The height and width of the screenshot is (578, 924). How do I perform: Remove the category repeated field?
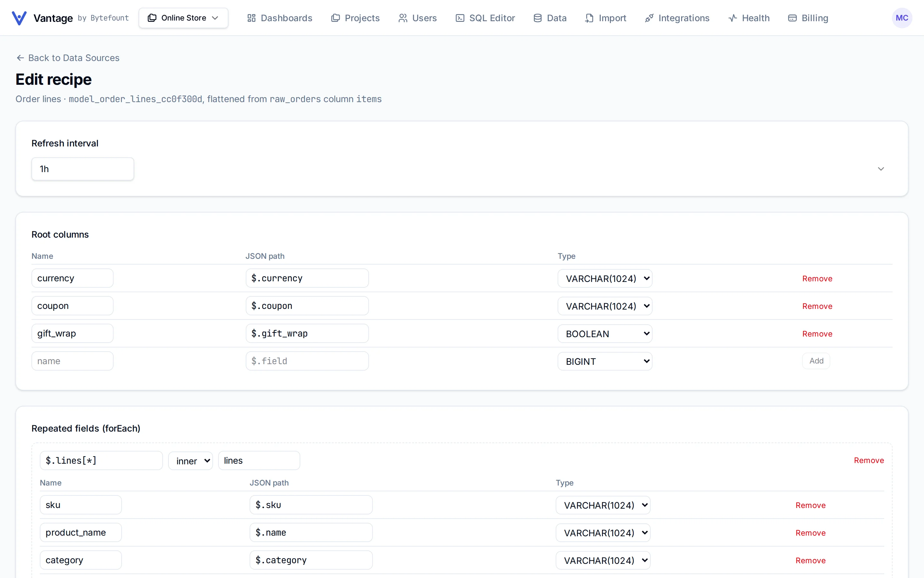point(811,560)
